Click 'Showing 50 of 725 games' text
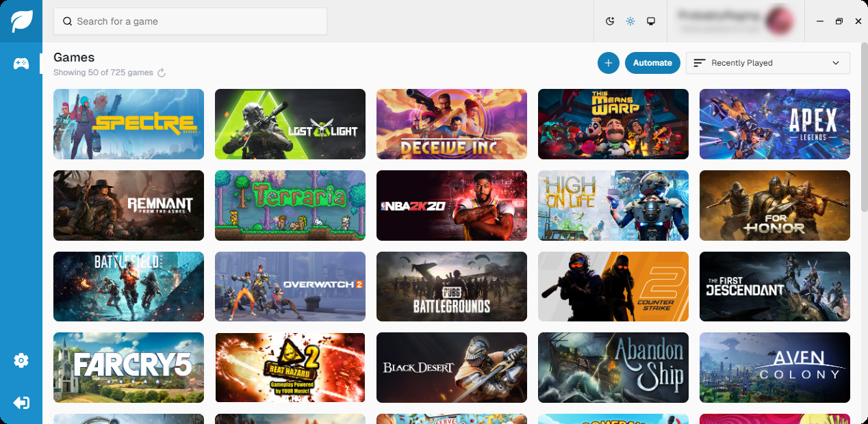This screenshot has width=868, height=424. [103, 72]
